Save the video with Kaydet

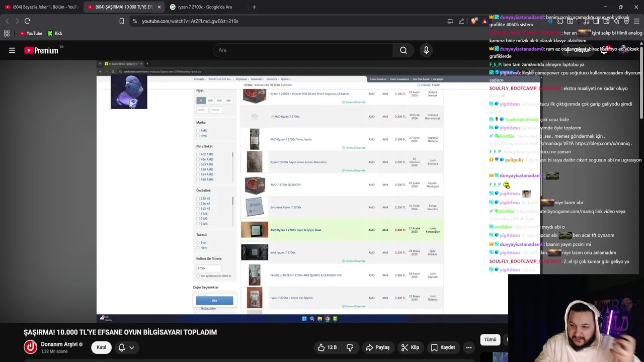443,347
